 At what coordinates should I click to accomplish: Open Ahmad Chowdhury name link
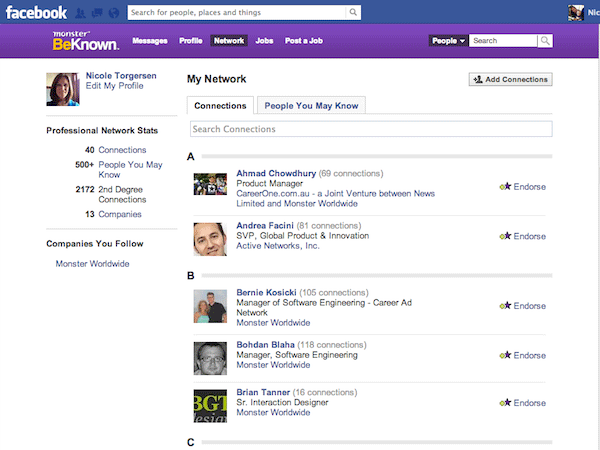(276, 173)
